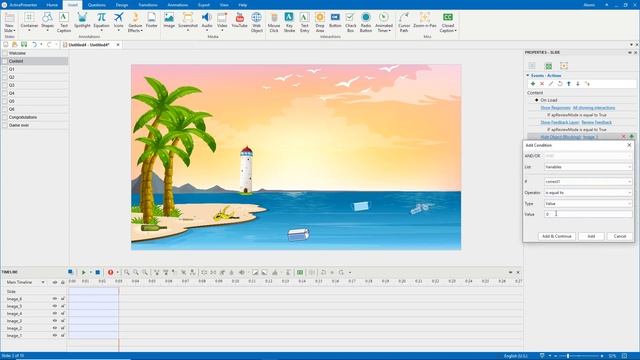Toggle visibility of Image_6 on timeline
Screen dimensions: 640x360
[x=55, y=299]
